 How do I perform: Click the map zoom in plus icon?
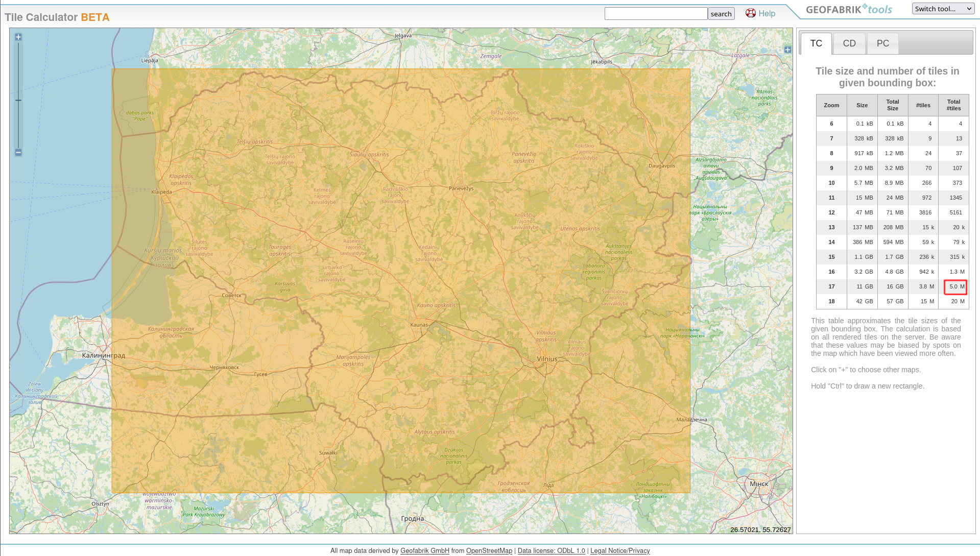pos(18,37)
